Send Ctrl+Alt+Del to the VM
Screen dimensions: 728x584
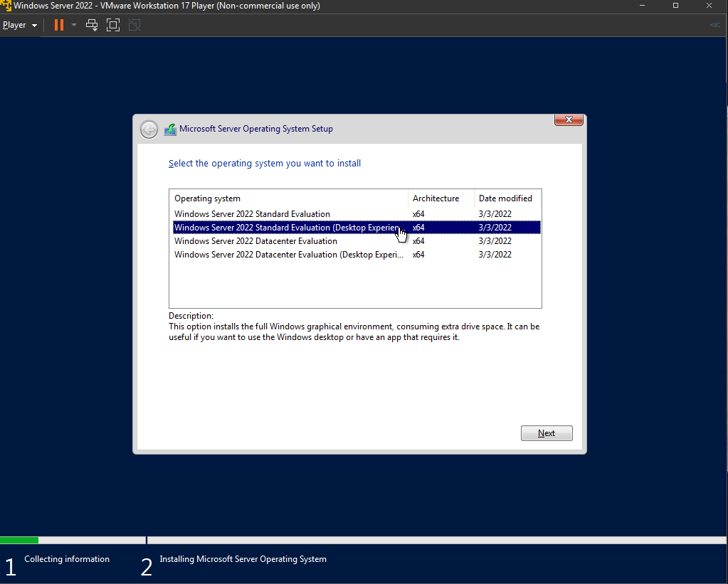(92, 25)
